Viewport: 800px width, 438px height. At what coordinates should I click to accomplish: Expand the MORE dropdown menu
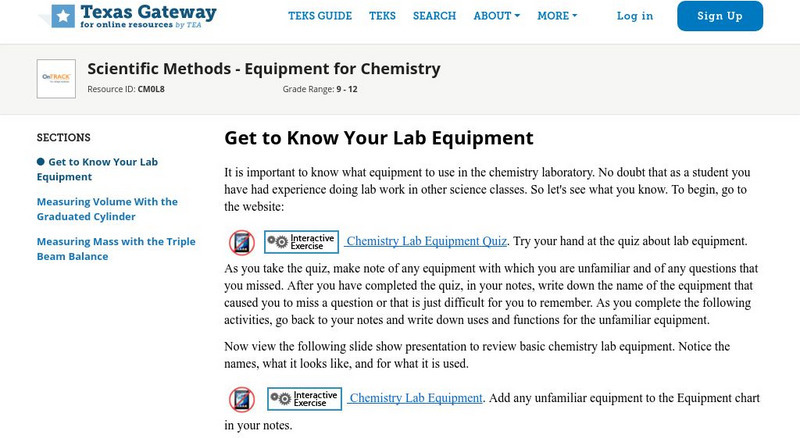point(556,16)
